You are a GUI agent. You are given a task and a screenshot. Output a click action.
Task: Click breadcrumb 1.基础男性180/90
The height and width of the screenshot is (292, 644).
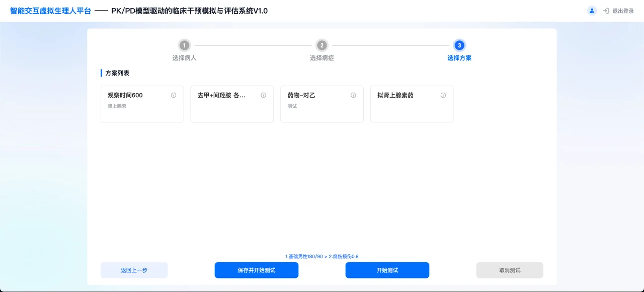tap(304, 256)
